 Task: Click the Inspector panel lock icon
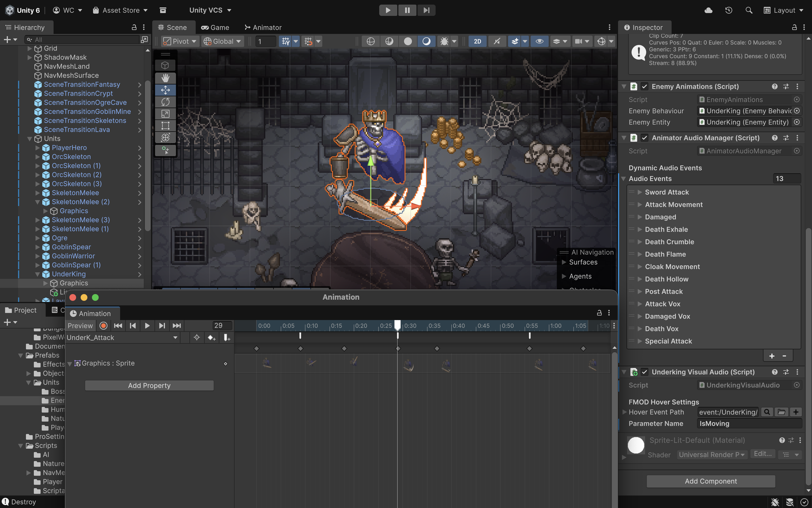tap(794, 27)
